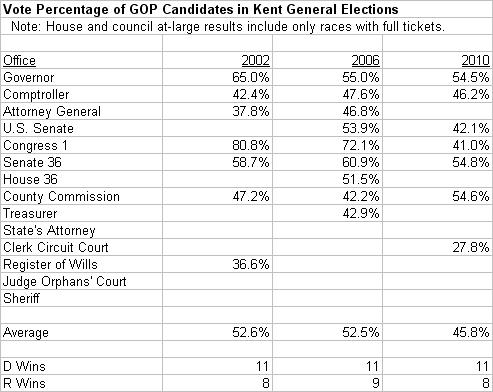Screen dimensions: 493x392
Task: Click Average 2010 value 45.8%
Action: 471,332
